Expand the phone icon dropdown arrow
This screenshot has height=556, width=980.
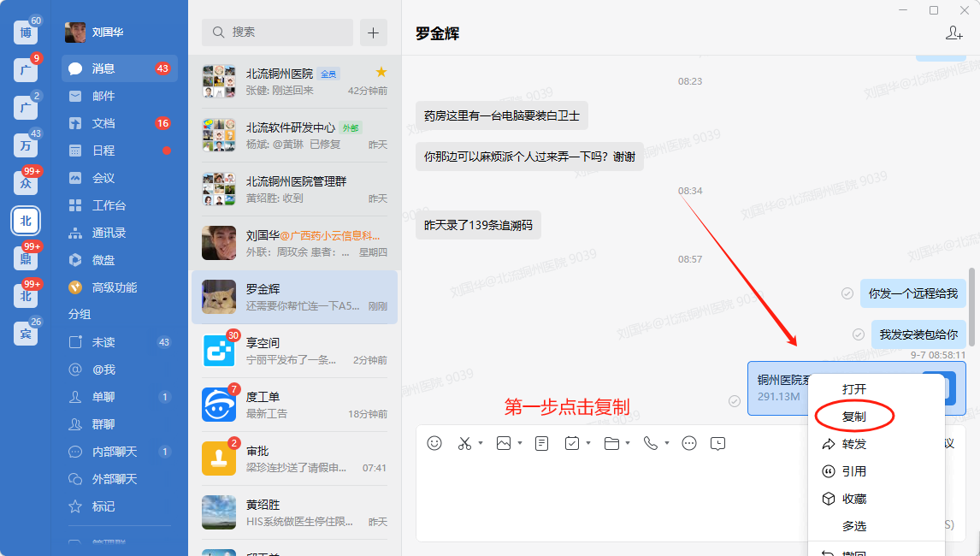[667, 443]
